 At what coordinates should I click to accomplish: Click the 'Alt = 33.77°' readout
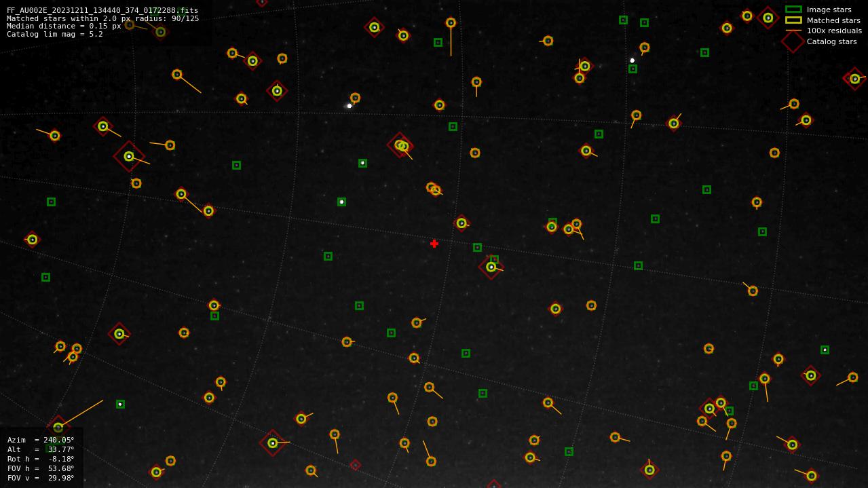pos(41,449)
